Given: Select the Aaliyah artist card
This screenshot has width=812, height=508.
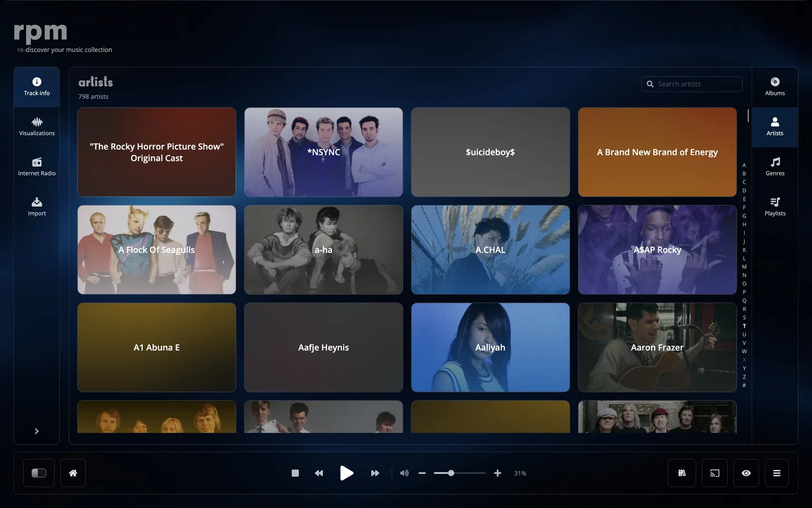Looking at the screenshot, I should tap(490, 347).
